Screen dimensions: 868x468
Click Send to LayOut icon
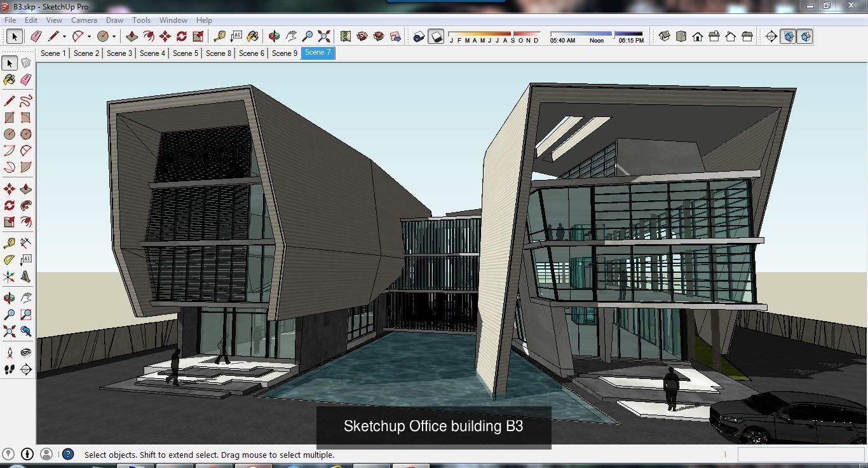[x=395, y=36]
